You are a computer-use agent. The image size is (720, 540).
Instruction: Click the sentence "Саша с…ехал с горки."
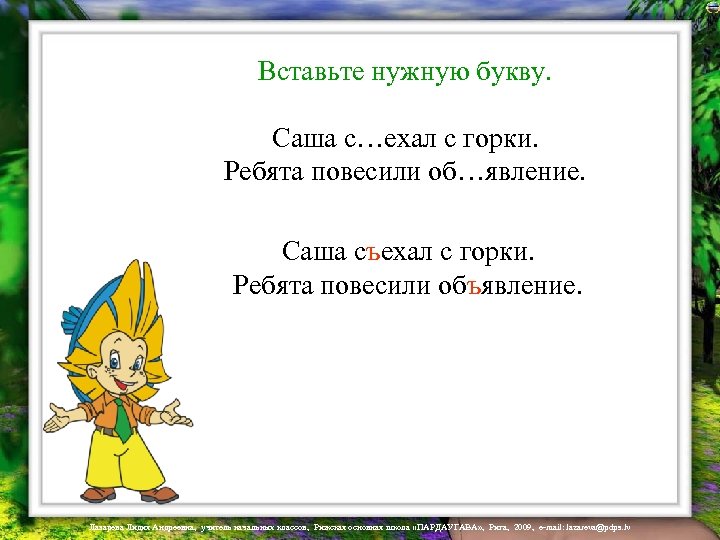[x=405, y=138]
